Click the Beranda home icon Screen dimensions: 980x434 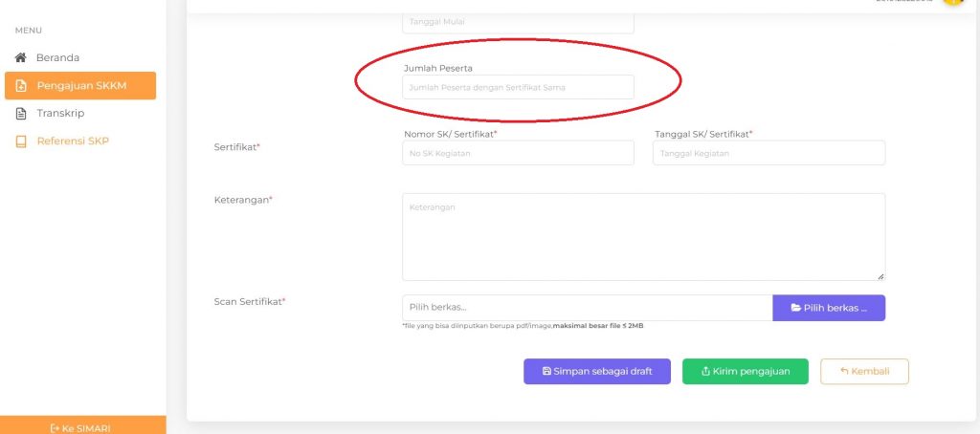pos(21,57)
